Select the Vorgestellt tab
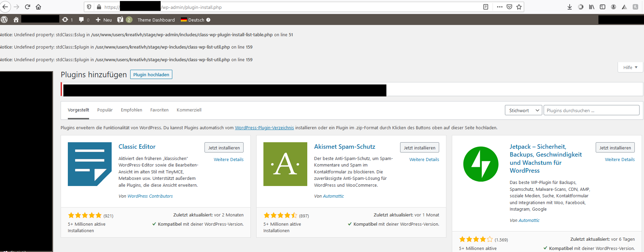This screenshot has height=252, width=644. click(x=78, y=110)
